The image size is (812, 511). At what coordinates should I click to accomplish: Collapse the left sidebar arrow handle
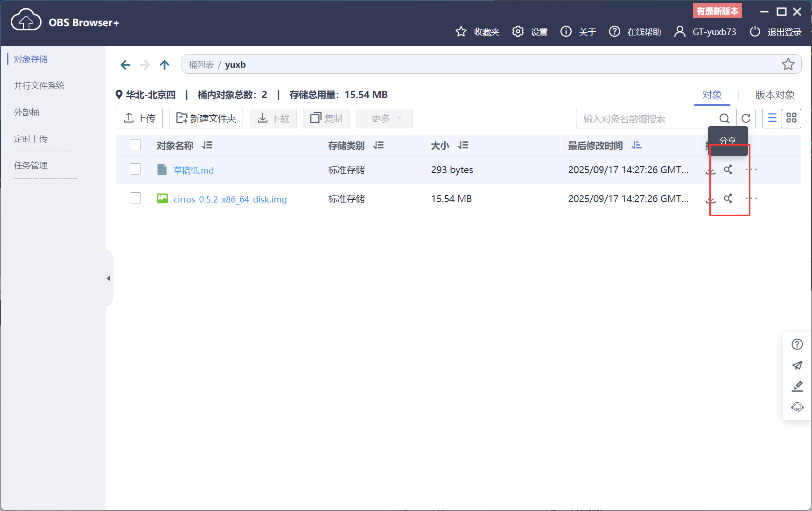point(108,279)
